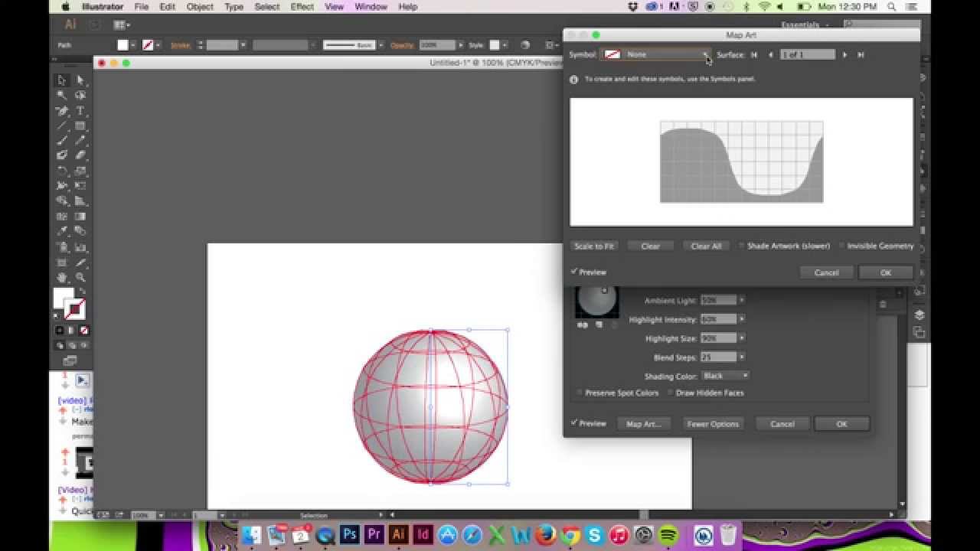Open Premiere Pro from the Dock
Viewport: 980px width, 551px height.
pos(374,535)
